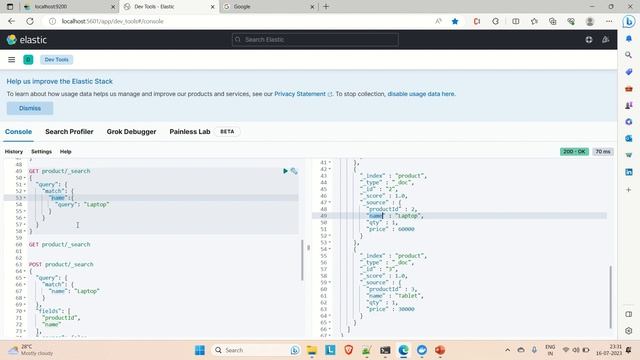This screenshot has height=360, width=640.
Task: Switch to the Console tab
Action: coord(18,132)
